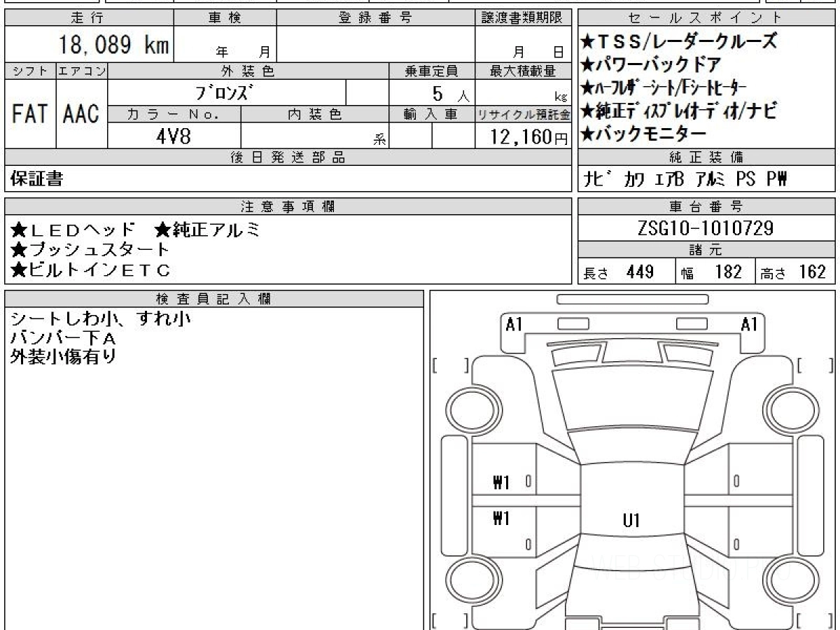Click the 純正装備 header

coord(706,157)
